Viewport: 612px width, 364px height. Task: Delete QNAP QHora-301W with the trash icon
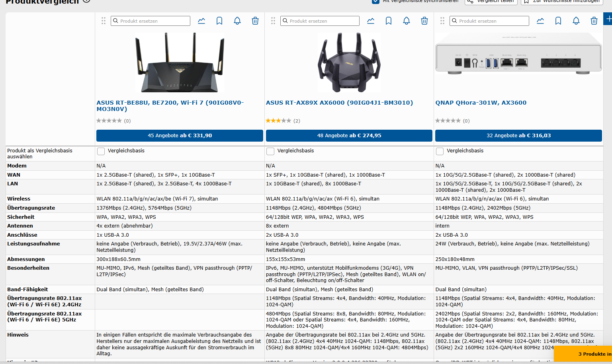point(594,21)
